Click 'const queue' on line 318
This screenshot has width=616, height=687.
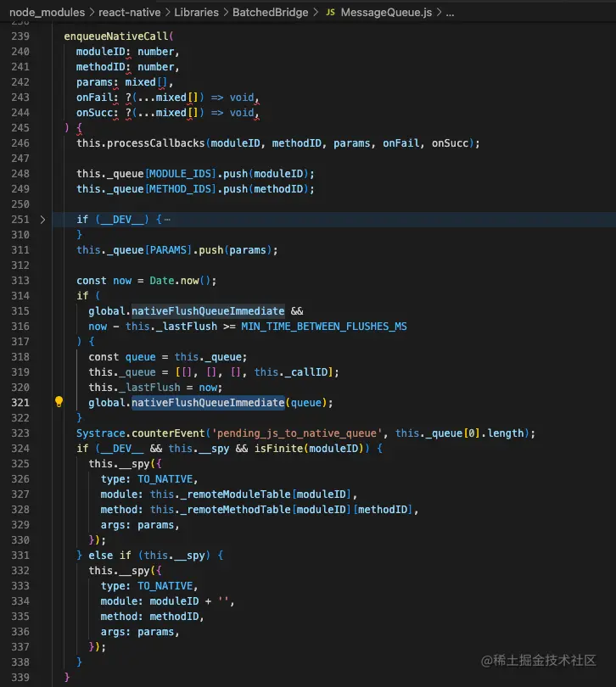coord(122,357)
